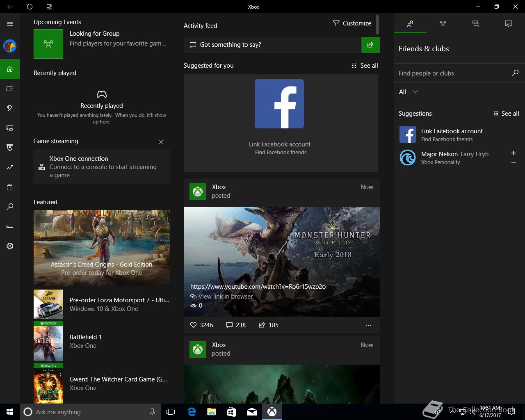Open Battlefield 1 featured item

(x=102, y=341)
